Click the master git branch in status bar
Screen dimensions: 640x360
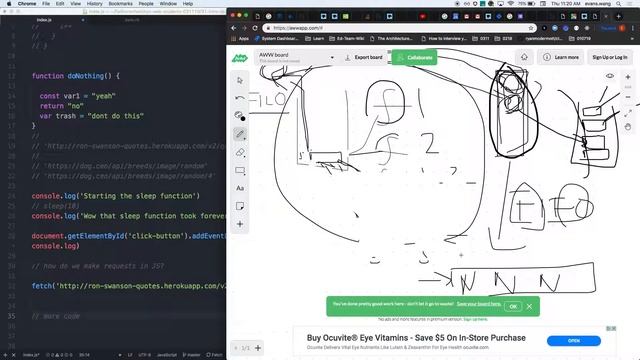coord(192,355)
